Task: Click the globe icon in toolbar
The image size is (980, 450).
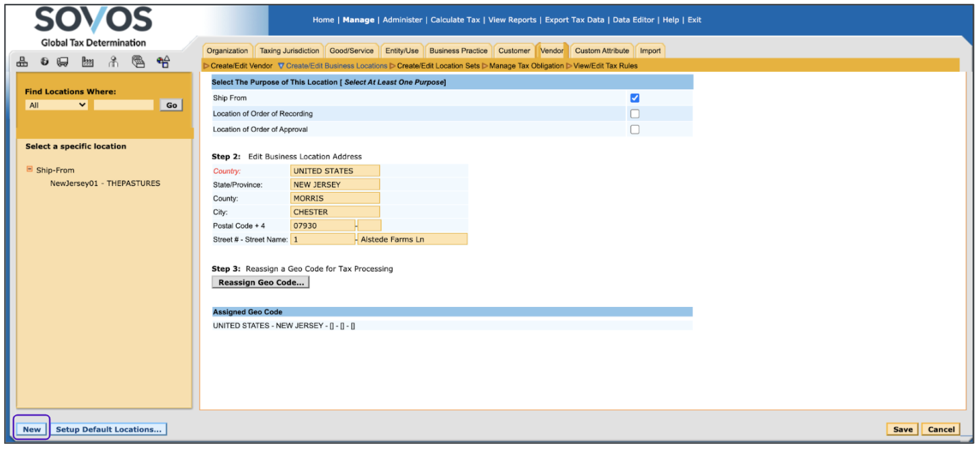Action: click(x=44, y=62)
